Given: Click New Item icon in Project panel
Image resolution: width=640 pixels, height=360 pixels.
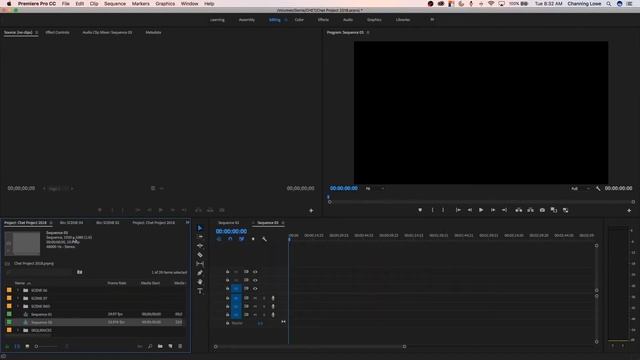Looking at the screenshot, I should (170, 347).
